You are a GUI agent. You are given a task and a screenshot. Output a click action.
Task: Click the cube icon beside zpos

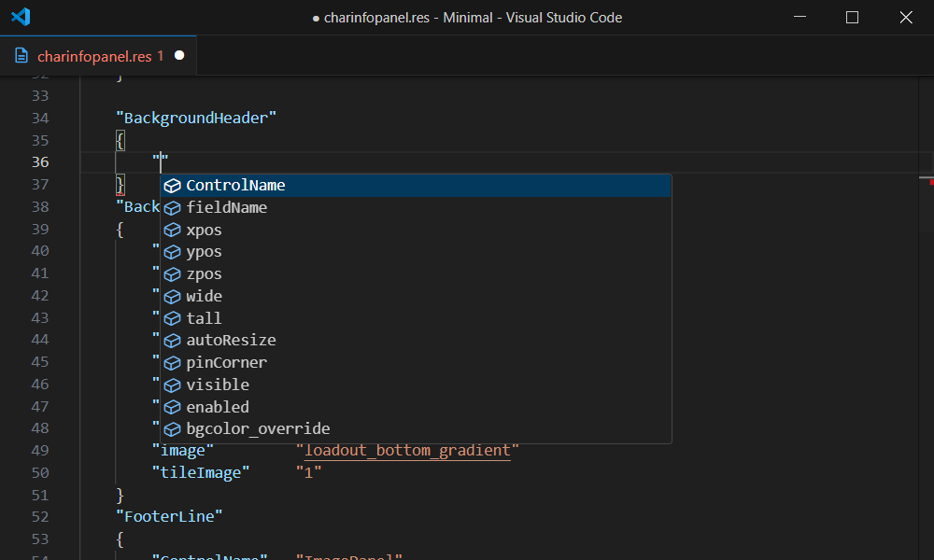172,274
